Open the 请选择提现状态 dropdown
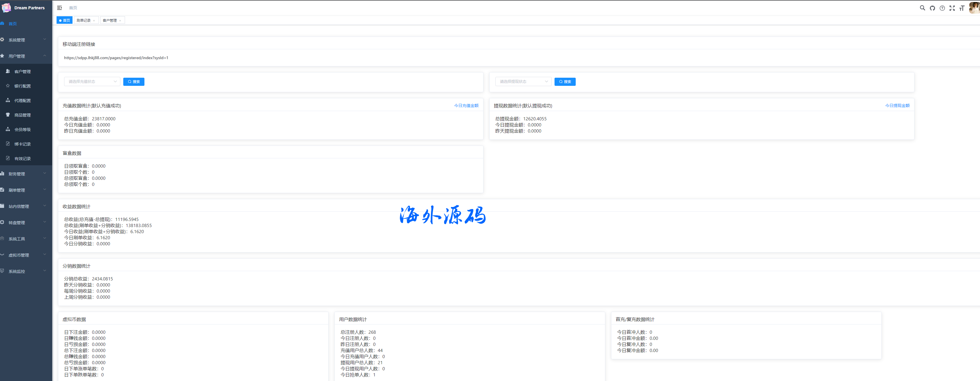The height and width of the screenshot is (381, 980). [x=523, y=81]
